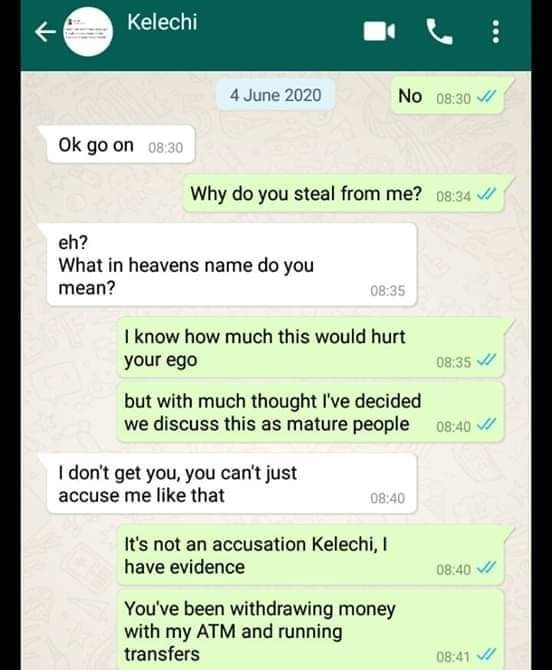Screen dimensions: 552x670
Task: Open Kelechi contact info from name
Action: point(162,22)
